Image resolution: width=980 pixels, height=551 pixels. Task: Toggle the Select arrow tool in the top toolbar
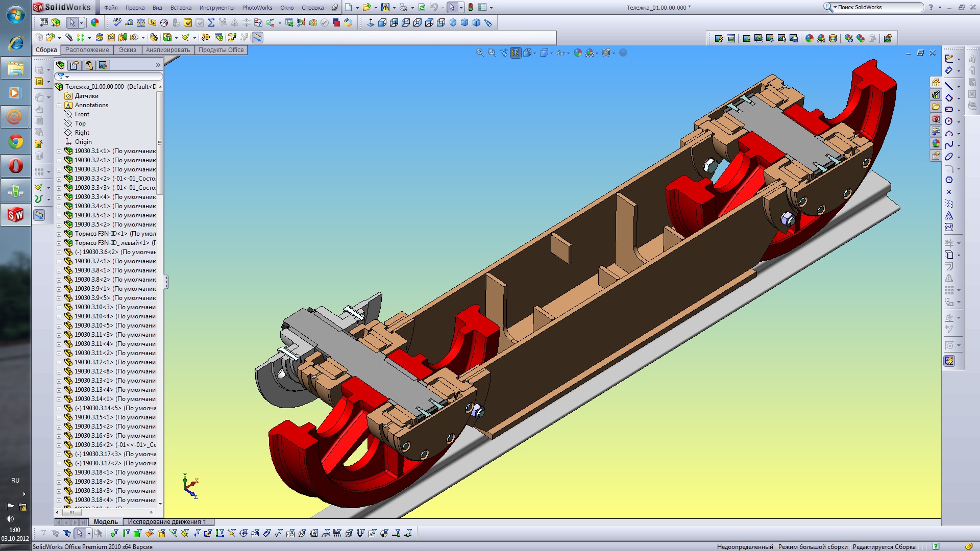452,7
